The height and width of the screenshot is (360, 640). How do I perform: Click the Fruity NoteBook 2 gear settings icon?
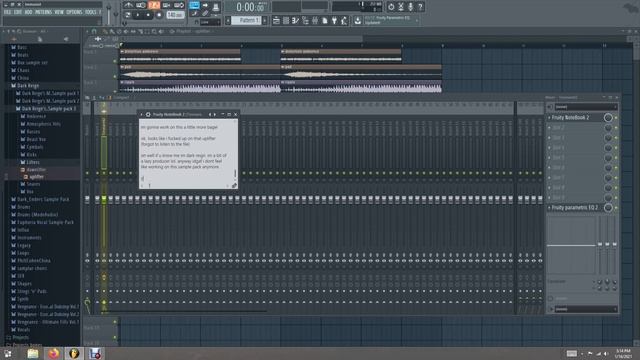click(x=148, y=115)
